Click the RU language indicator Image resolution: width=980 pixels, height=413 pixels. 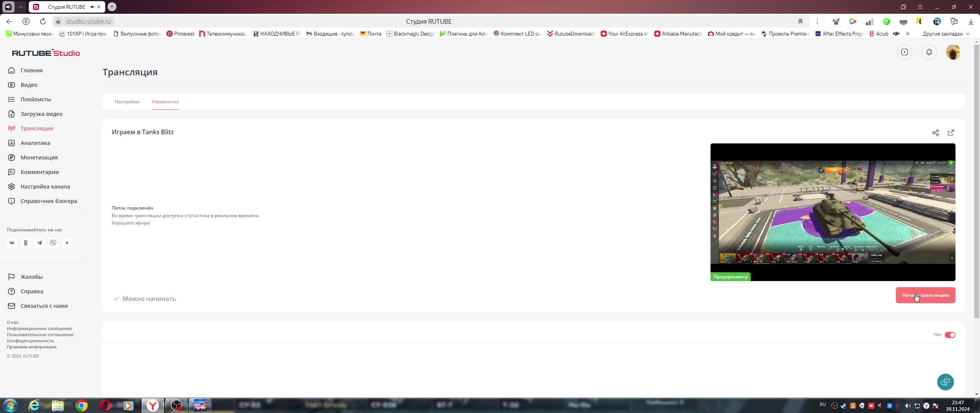pyautogui.click(x=822, y=405)
